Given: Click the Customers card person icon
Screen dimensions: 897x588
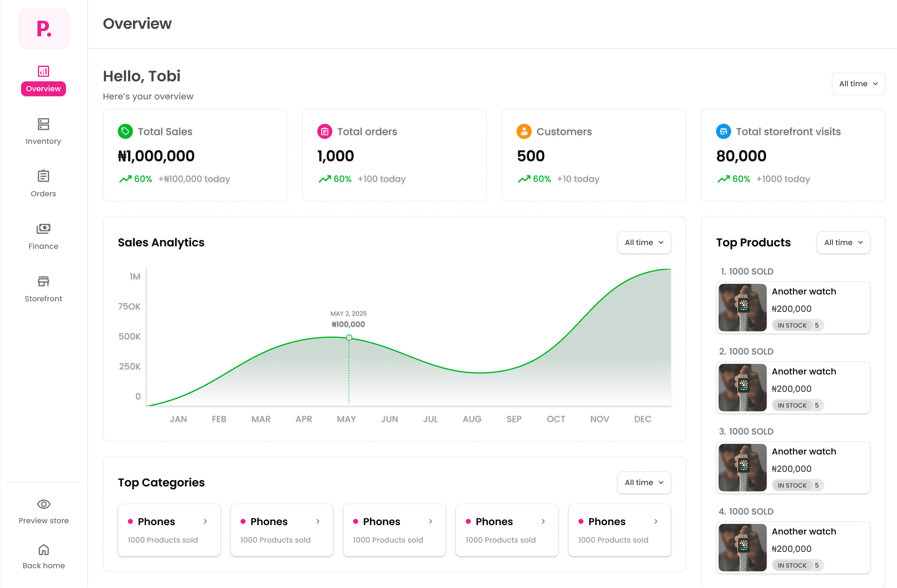Looking at the screenshot, I should click(x=524, y=131).
